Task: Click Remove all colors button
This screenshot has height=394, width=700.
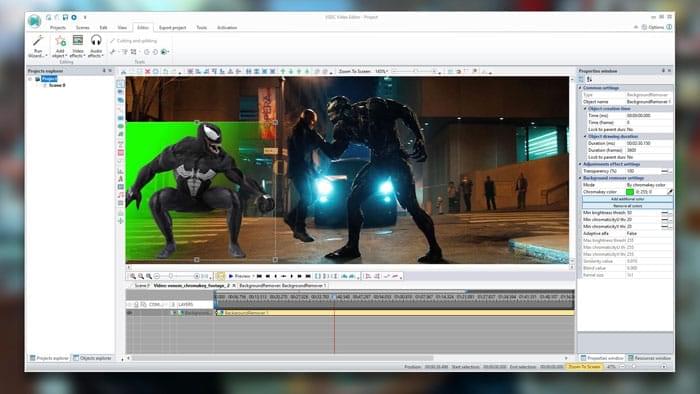Action: 627,206
